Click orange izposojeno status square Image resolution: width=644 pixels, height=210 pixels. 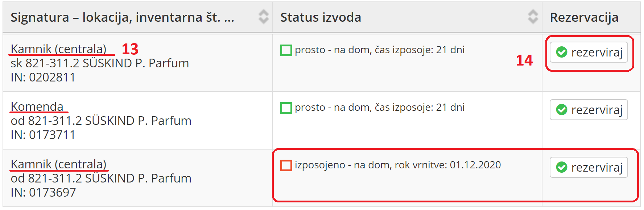tap(286, 165)
